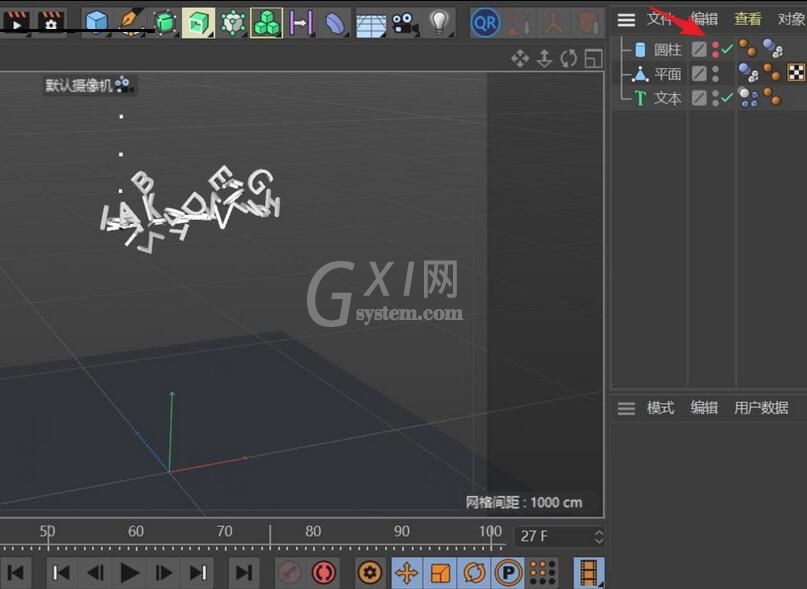Enable Autokeying red circle button

[x=324, y=573]
